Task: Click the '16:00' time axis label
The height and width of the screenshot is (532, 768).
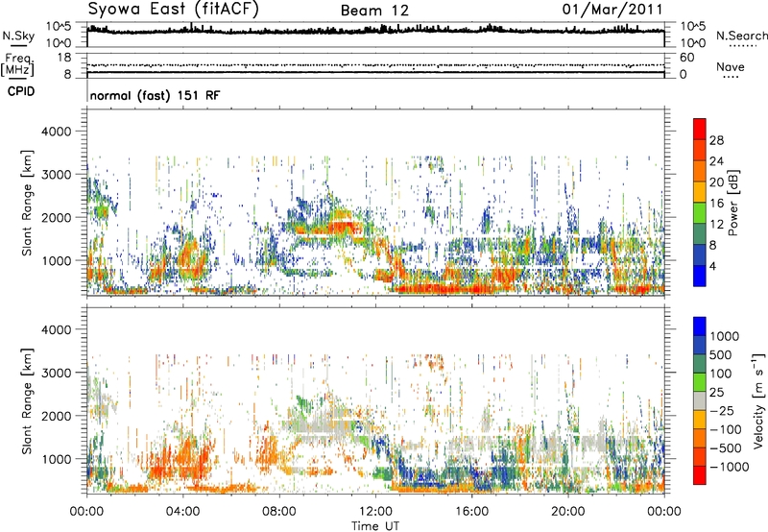Action: point(471,512)
